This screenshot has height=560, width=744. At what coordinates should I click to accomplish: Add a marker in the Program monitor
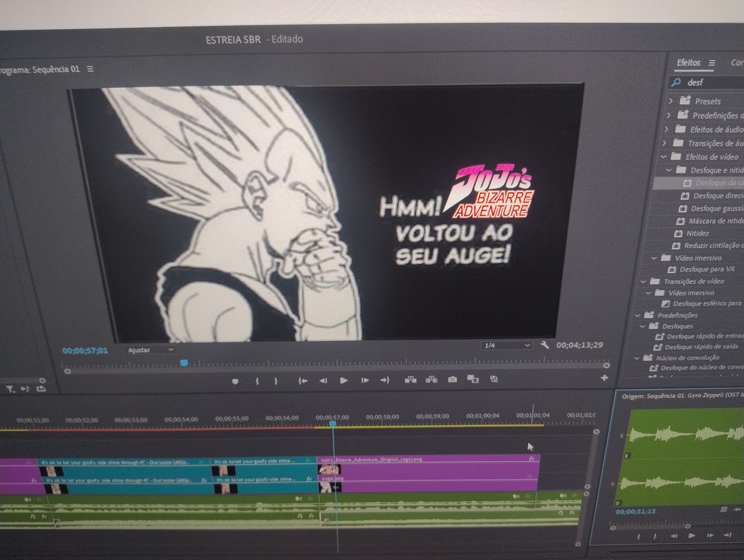(235, 380)
